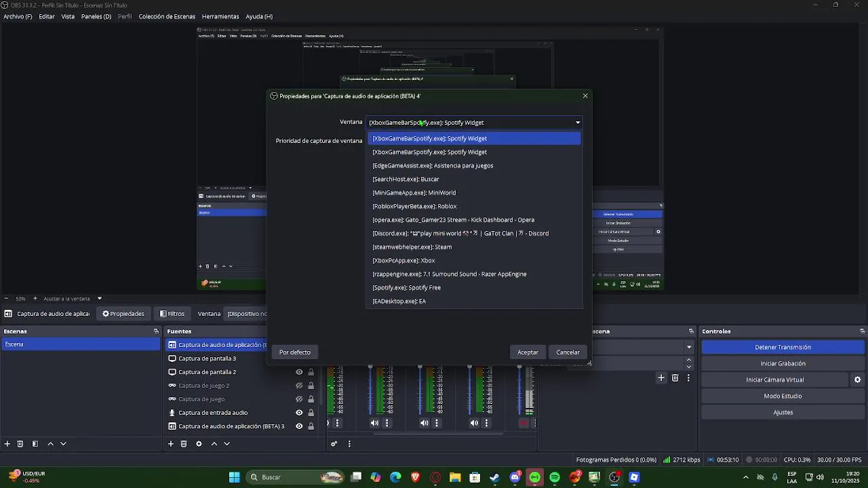
Task: Open source properties gear in Fuentes toolbar
Action: 199,444
